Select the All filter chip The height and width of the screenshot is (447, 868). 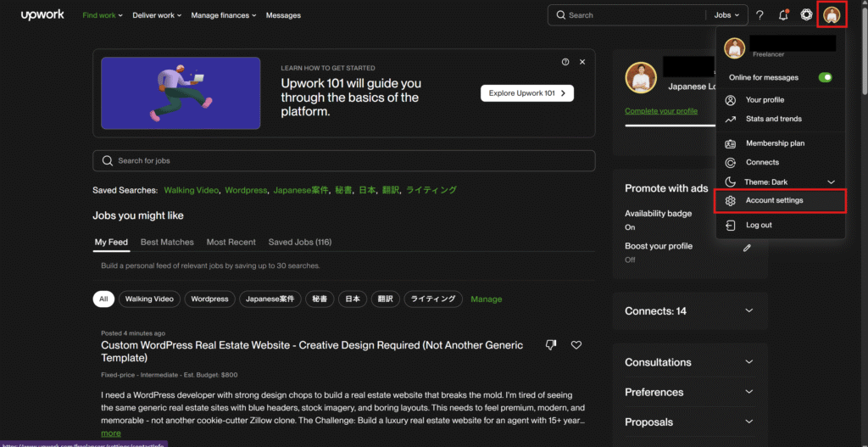(103, 299)
